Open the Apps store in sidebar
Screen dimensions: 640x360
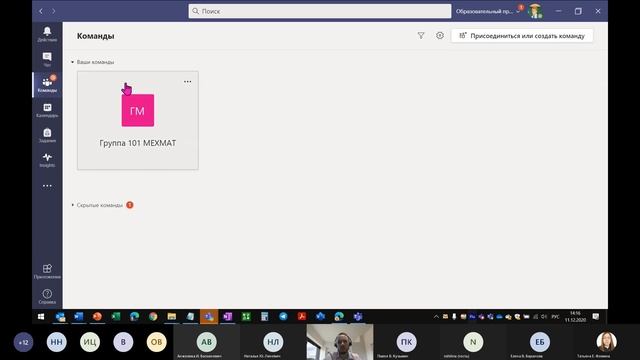click(47, 271)
